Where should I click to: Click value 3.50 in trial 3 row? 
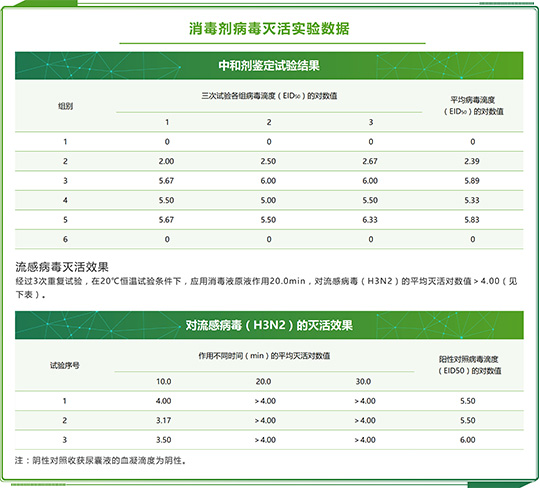pyautogui.click(x=164, y=440)
